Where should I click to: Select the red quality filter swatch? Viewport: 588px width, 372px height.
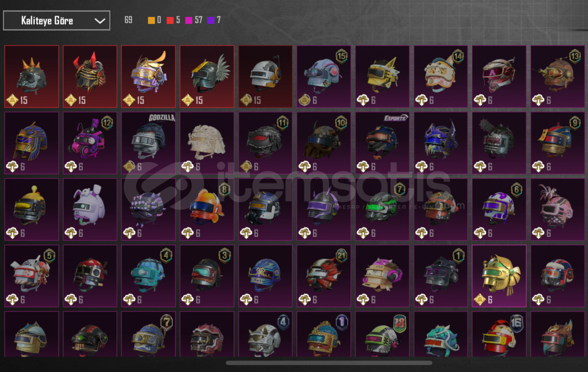click(x=170, y=20)
